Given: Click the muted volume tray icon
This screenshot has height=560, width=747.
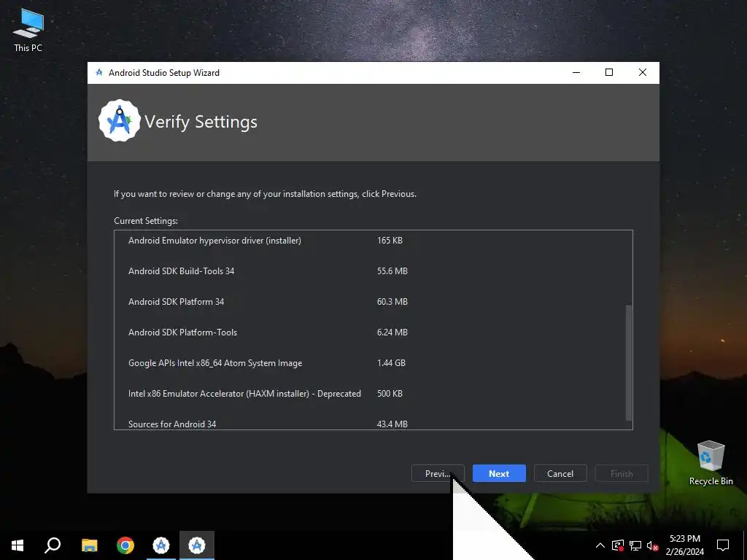Looking at the screenshot, I should click(x=652, y=545).
